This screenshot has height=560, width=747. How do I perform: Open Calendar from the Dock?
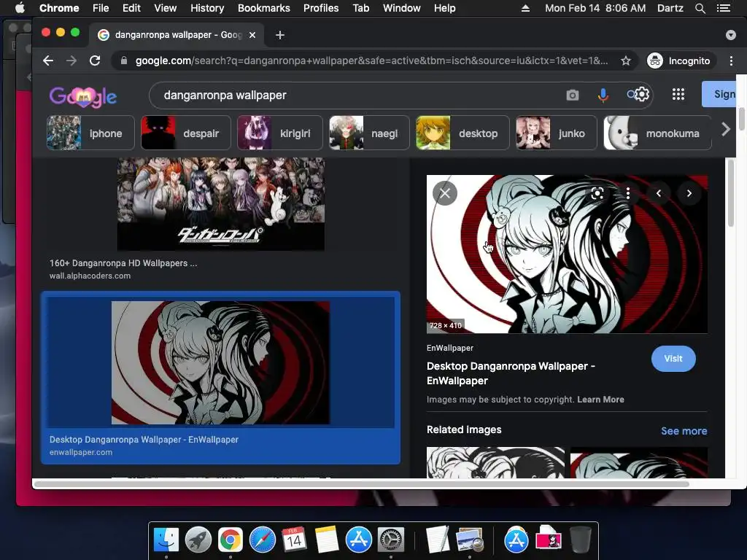[x=294, y=540]
